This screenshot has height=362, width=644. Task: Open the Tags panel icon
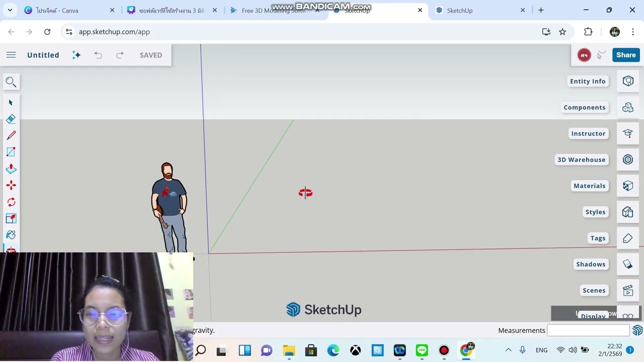coord(628,238)
